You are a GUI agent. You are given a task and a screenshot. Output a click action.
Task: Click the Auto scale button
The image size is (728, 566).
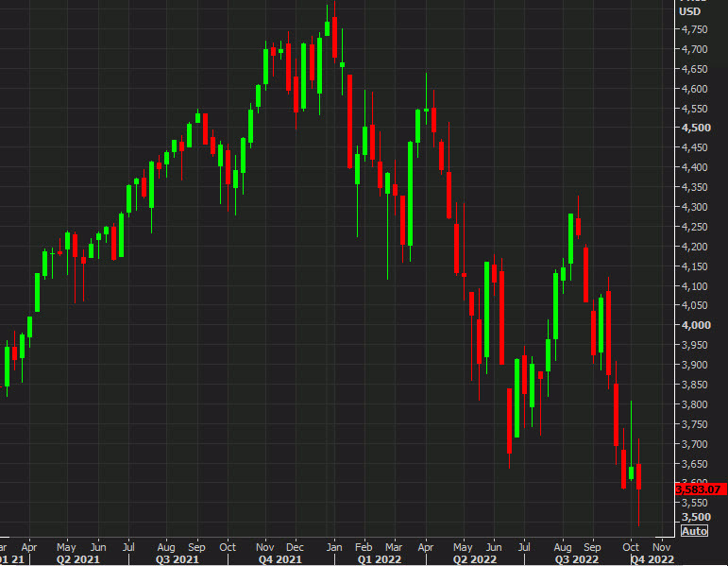coord(695,531)
